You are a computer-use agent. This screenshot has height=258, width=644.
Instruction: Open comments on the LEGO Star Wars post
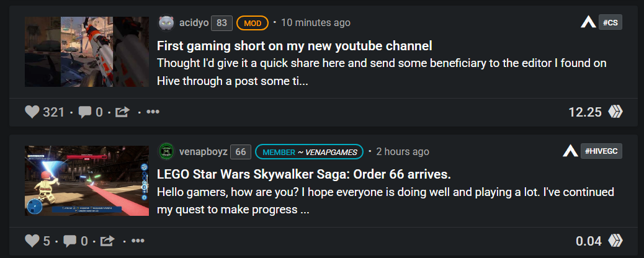pyautogui.click(x=70, y=241)
